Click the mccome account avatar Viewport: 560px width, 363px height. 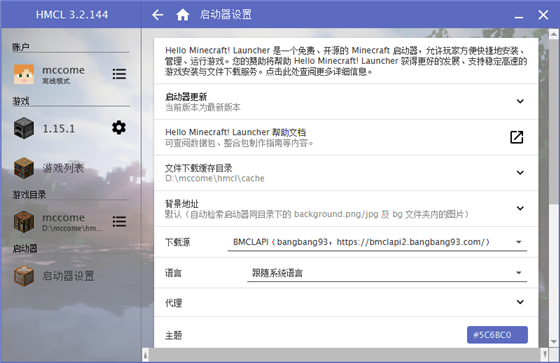pyautogui.click(x=24, y=74)
